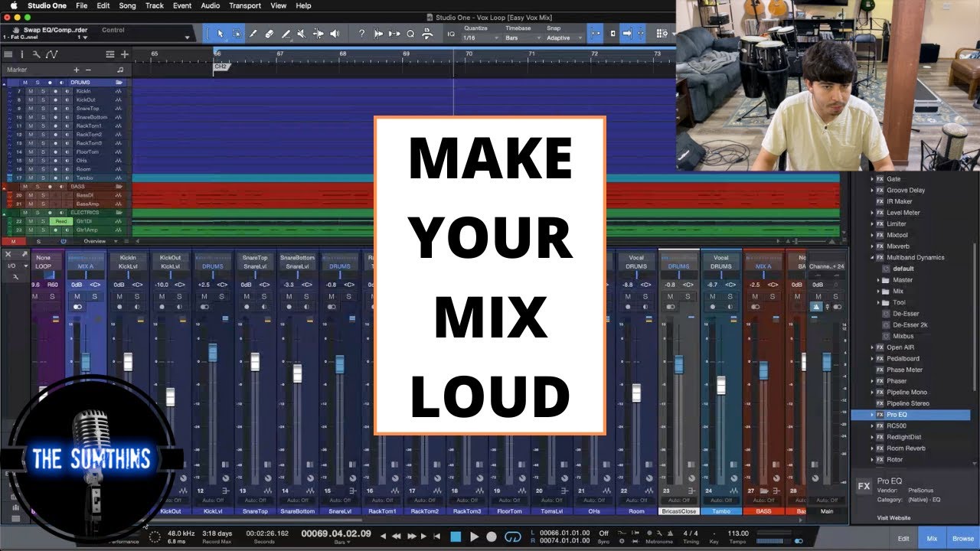The image size is (980, 551).
Task: Expand the Multiband Dynamics Master folder
Action: pyautogui.click(x=880, y=280)
